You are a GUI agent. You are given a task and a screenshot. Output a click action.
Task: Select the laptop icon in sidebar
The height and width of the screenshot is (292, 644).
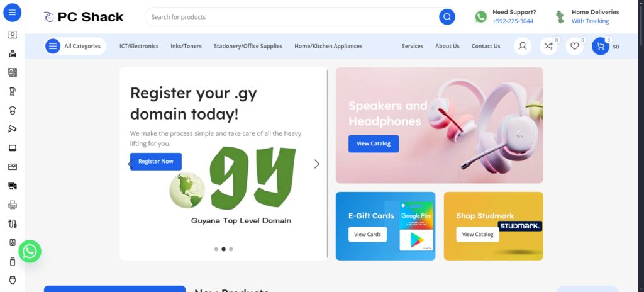click(x=13, y=148)
